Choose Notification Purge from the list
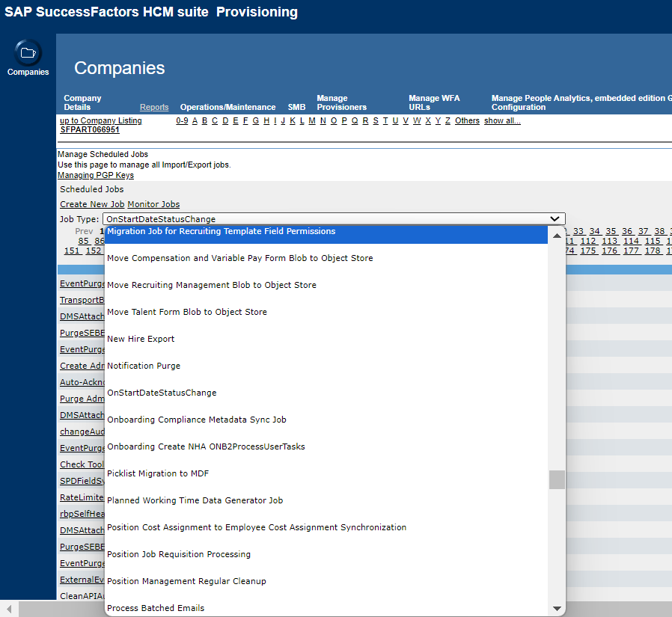Image resolution: width=672 pixels, height=617 pixels. [x=326, y=366]
